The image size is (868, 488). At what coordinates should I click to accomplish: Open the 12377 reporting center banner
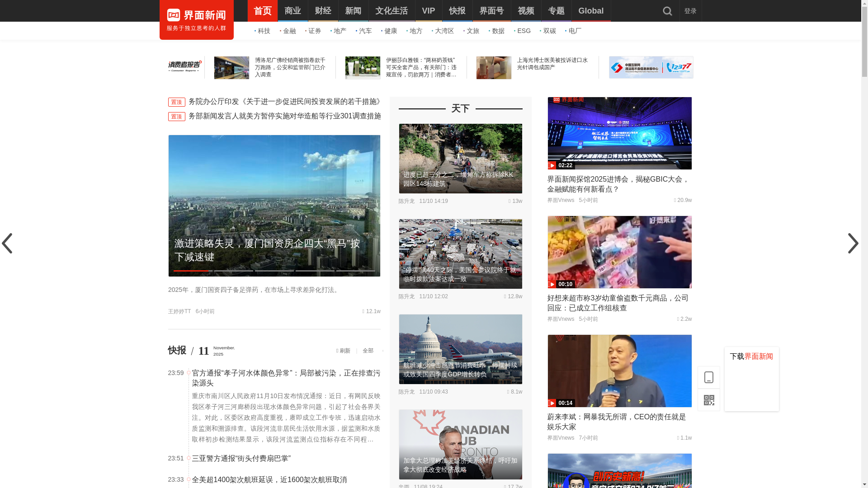point(651,67)
